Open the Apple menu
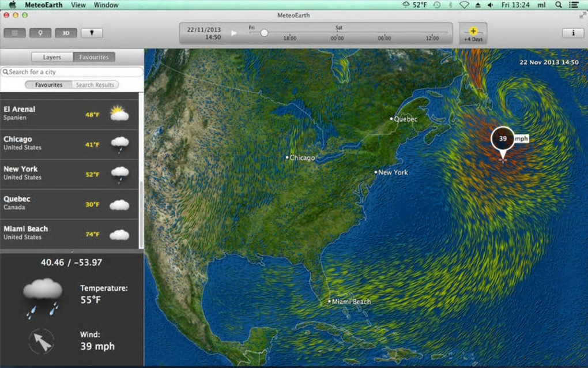This screenshot has width=588, height=368. click(12, 5)
